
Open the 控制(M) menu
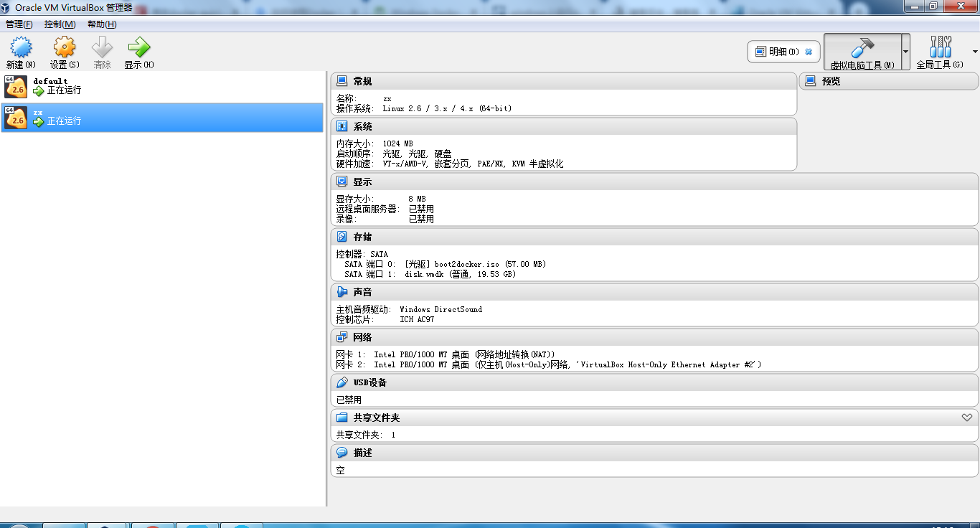60,24
